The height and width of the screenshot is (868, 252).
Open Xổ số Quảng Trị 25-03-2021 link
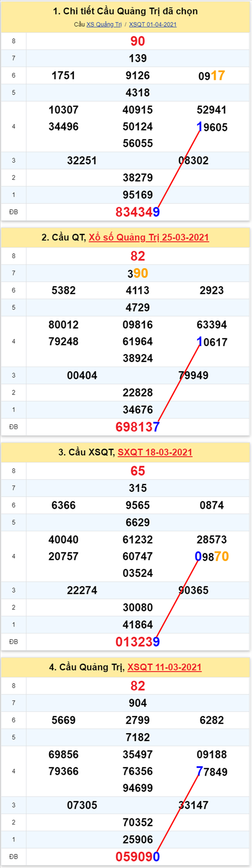[x=149, y=238]
